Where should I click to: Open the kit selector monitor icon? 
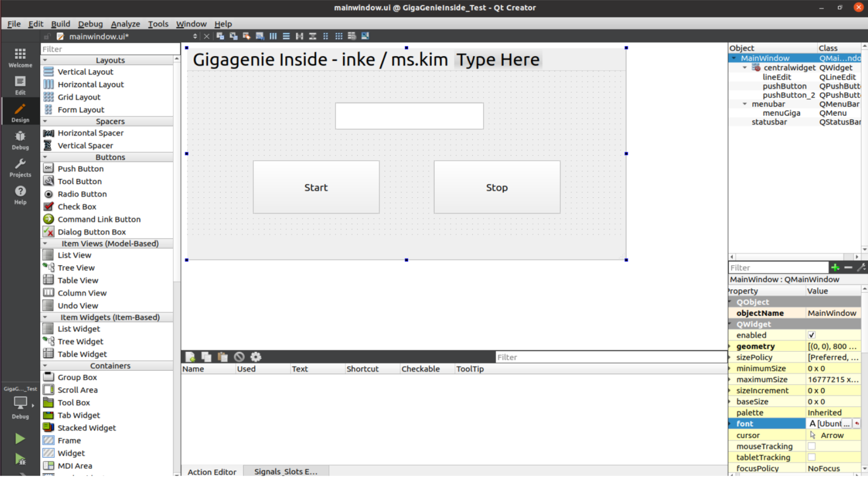[x=20, y=403]
